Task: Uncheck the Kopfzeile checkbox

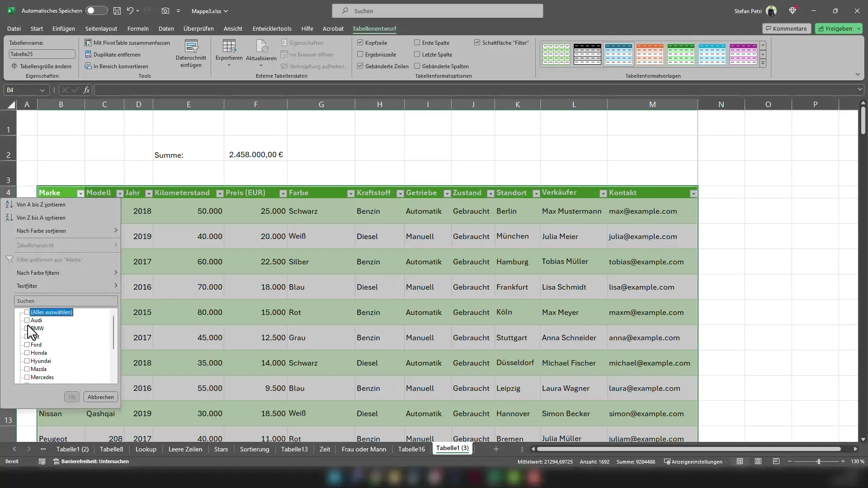Action: pos(360,42)
